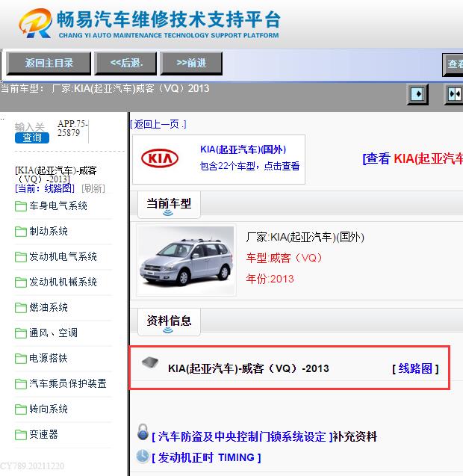Click the [查看 KIA(起亚汽车 link at right

click(413, 158)
